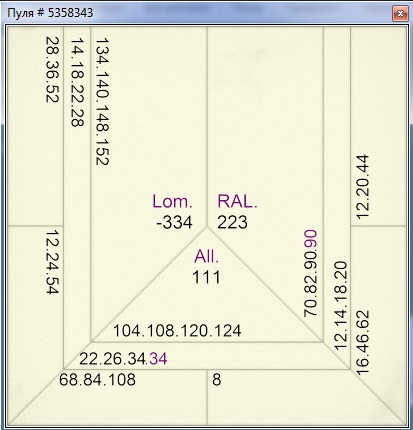Close the Пуля # 5358343 window

click(x=400, y=13)
